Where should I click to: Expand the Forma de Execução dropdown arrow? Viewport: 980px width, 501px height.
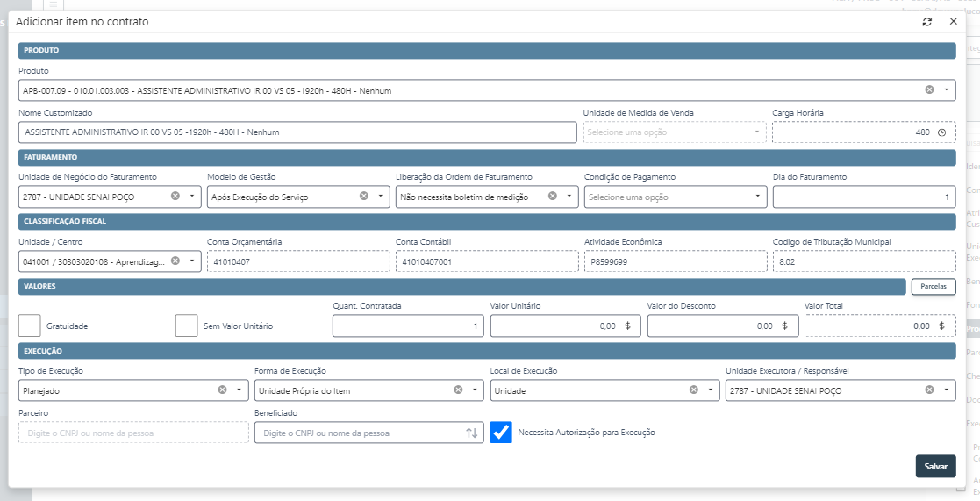tap(476, 390)
